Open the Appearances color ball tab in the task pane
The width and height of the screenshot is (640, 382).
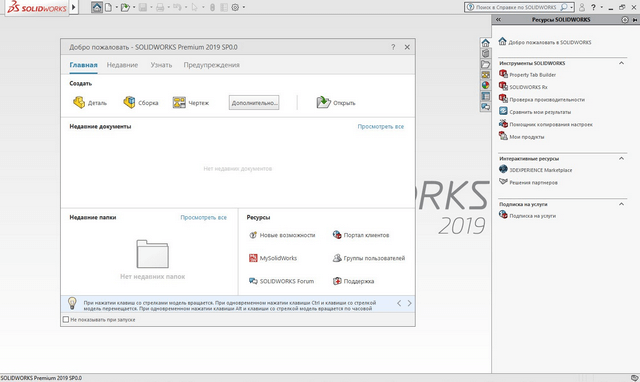(485, 85)
